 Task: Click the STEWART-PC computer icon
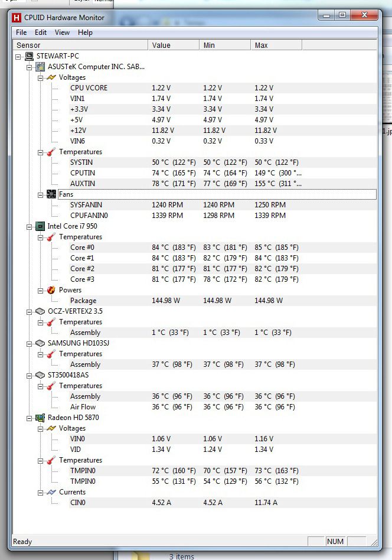(29, 56)
